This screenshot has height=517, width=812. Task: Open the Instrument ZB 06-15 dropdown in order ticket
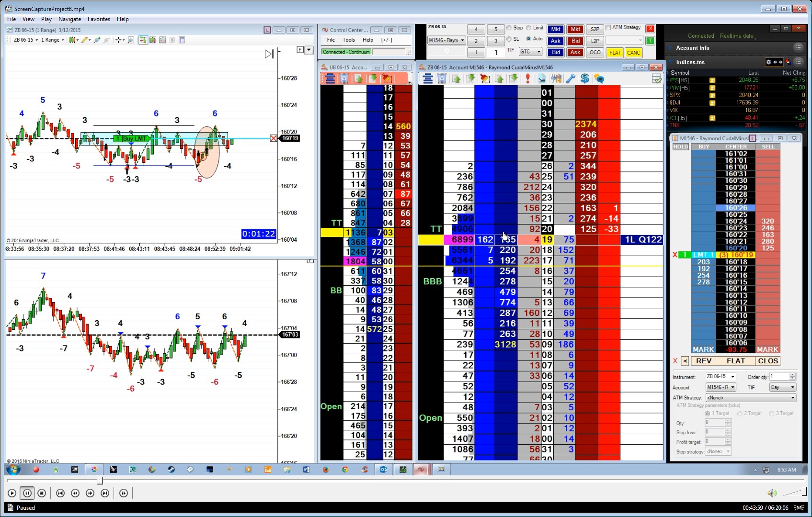(x=721, y=376)
